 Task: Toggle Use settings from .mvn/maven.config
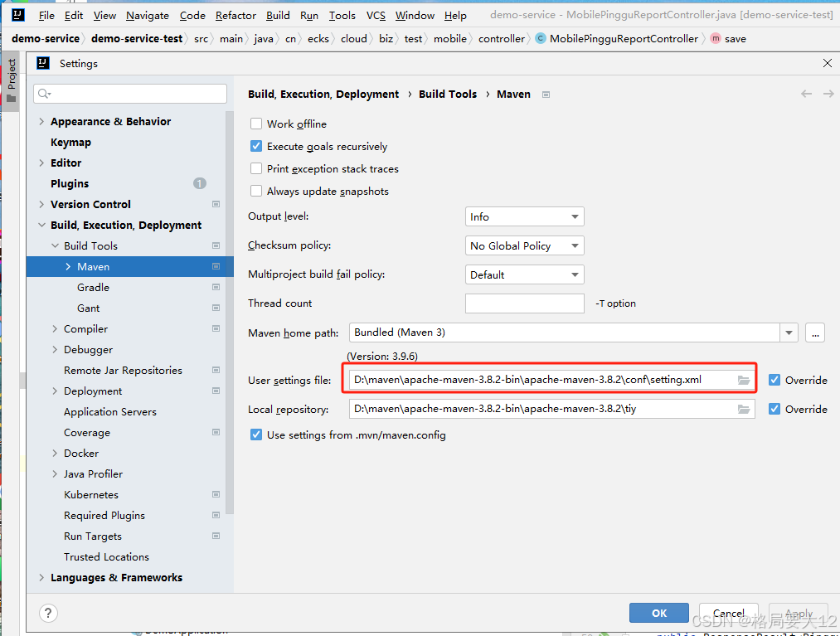[256, 435]
